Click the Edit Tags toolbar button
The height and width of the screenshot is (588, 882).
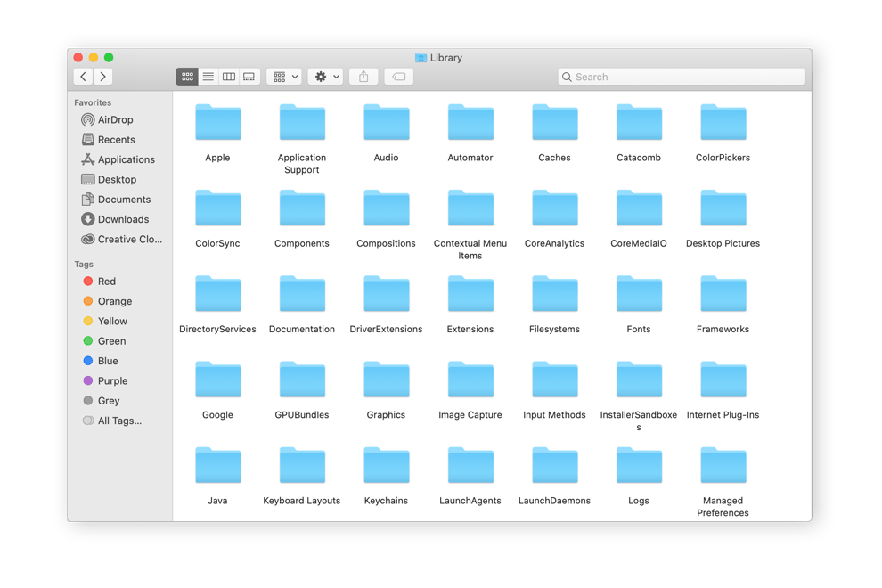click(x=399, y=77)
